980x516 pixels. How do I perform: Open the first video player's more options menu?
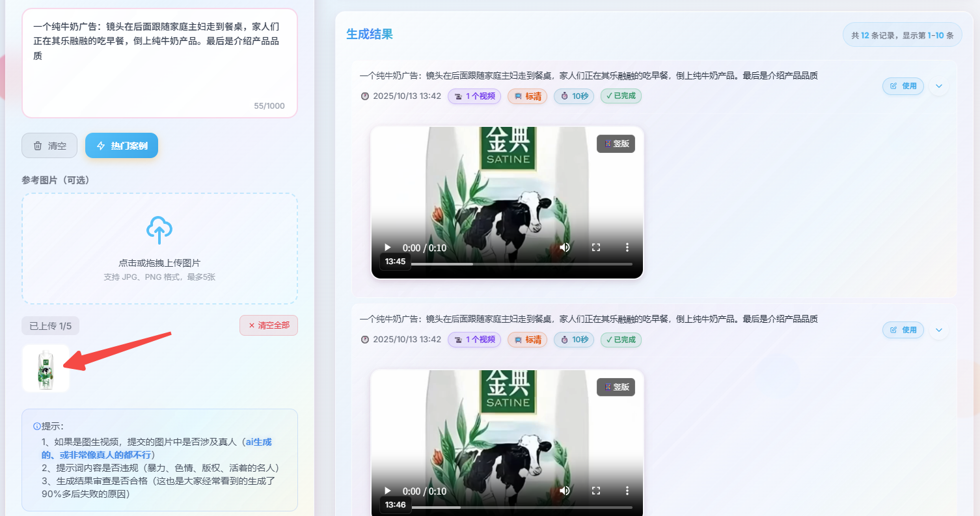627,247
